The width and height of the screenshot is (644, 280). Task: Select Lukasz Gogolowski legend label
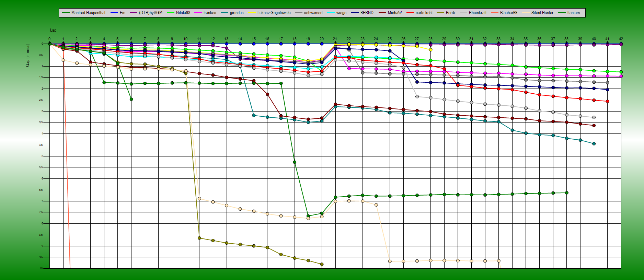tap(274, 13)
